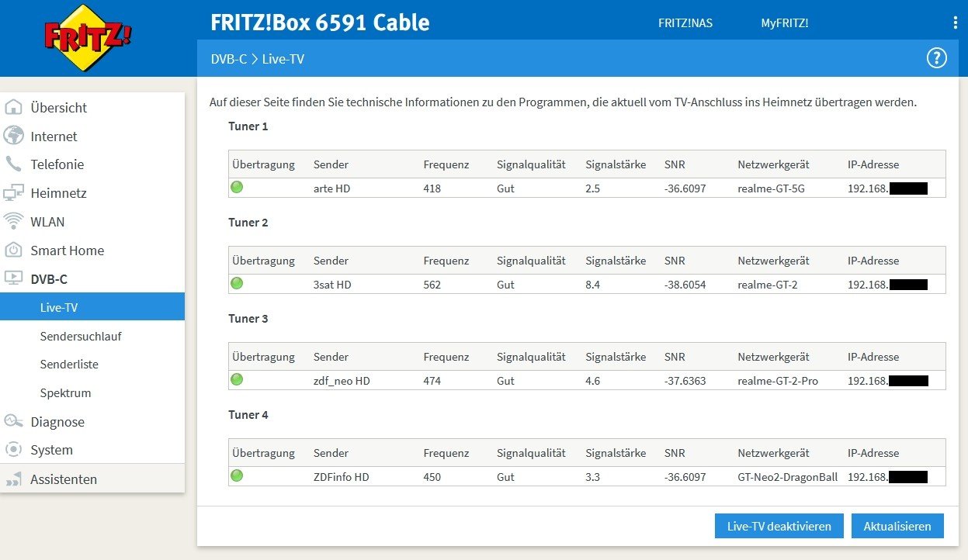Viewport: 968px width, 560px height.
Task: Click the arte HD channel cell
Action: 331,188
